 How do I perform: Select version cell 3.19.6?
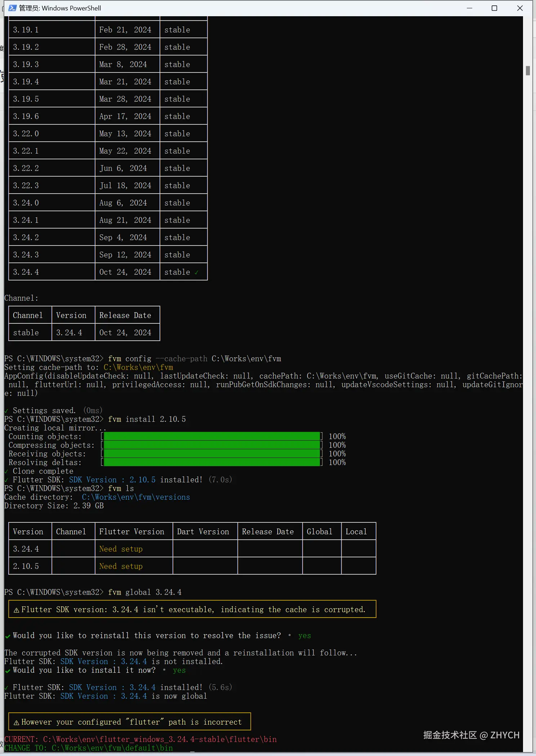tap(26, 116)
